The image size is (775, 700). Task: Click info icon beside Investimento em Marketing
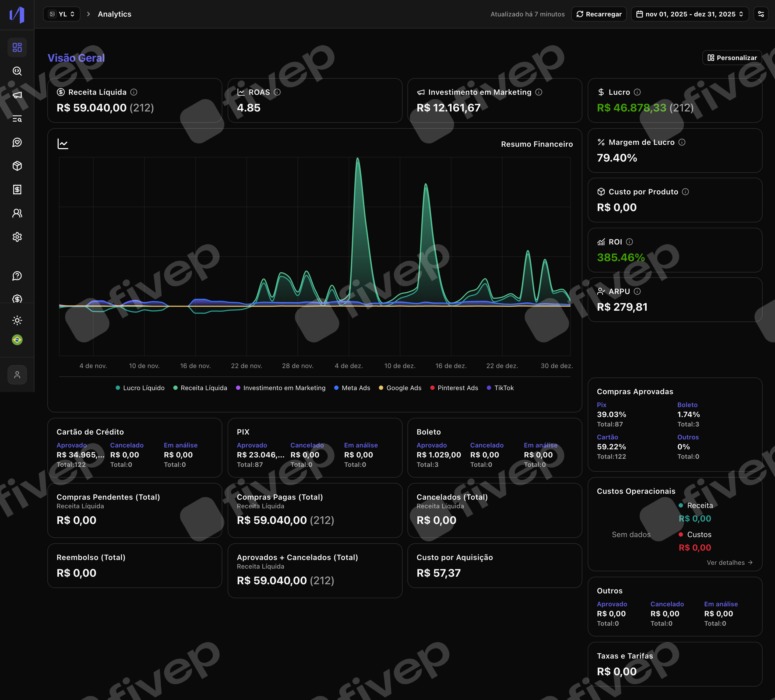pos(538,92)
